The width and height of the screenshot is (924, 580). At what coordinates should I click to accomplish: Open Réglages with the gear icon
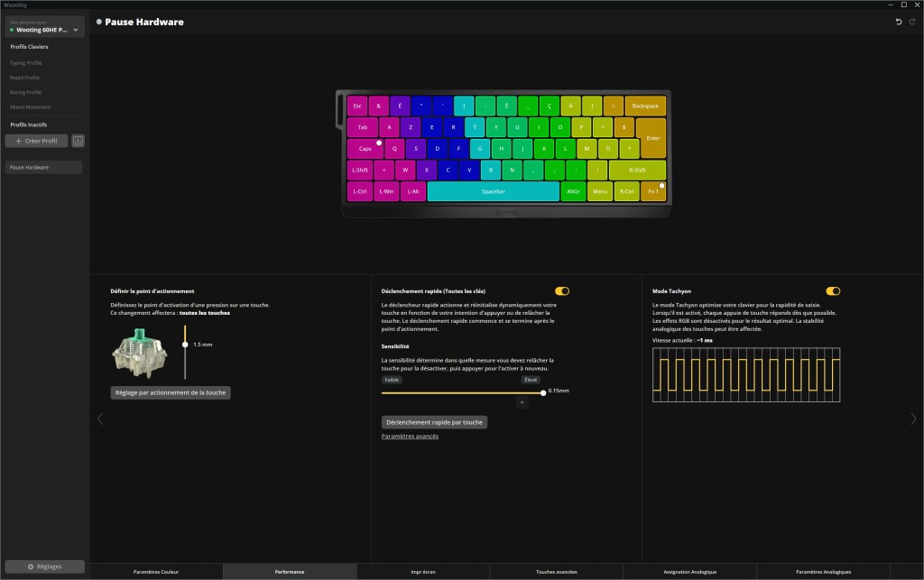coord(45,566)
